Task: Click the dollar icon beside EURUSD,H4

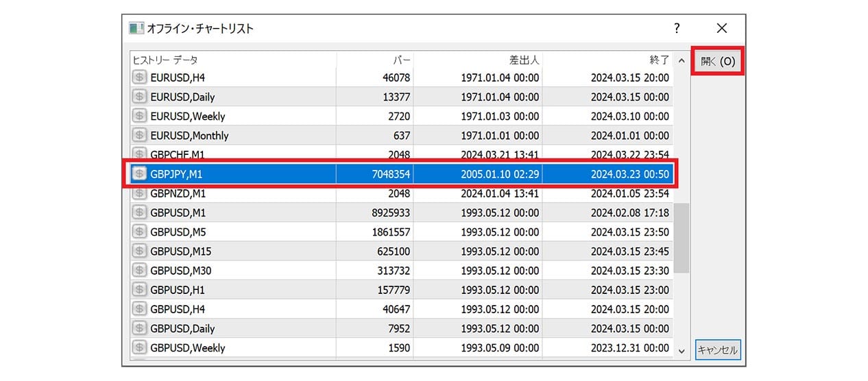Action: pyautogui.click(x=139, y=77)
